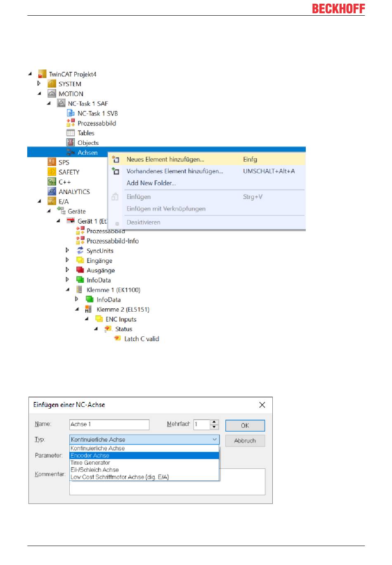392x565 pixels.
Task: Close the 'Einfügen einer NC-Achse' dialog
Action: (x=262, y=405)
